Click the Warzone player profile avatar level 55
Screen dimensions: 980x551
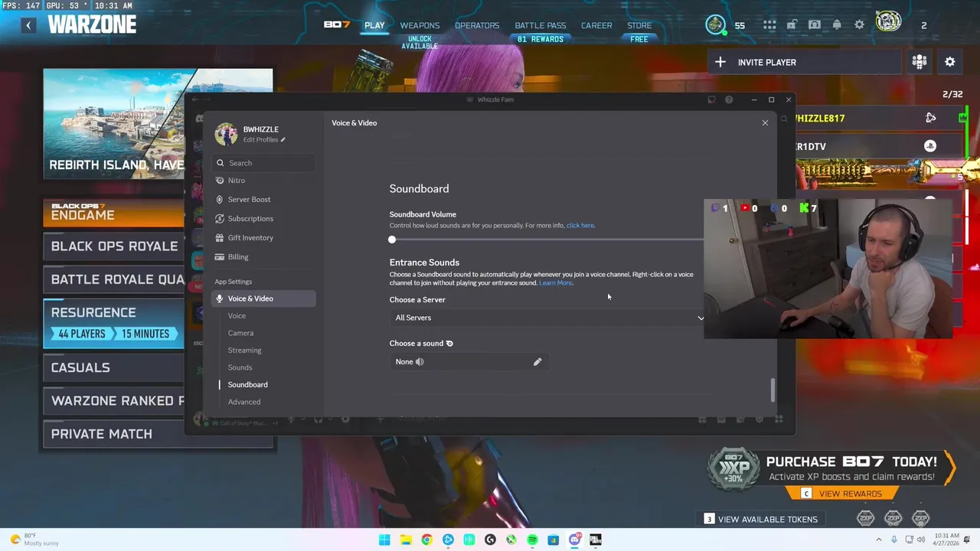[716, 24]
